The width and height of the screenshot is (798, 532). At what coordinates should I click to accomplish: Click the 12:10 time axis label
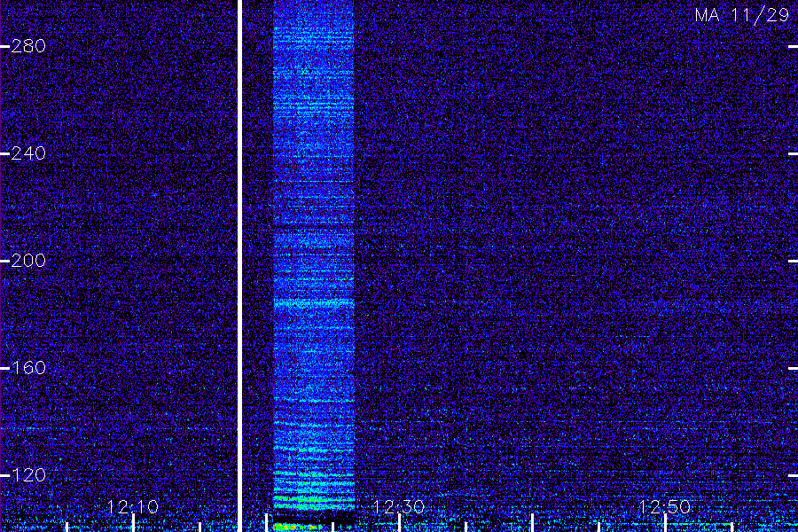[133, 506]
